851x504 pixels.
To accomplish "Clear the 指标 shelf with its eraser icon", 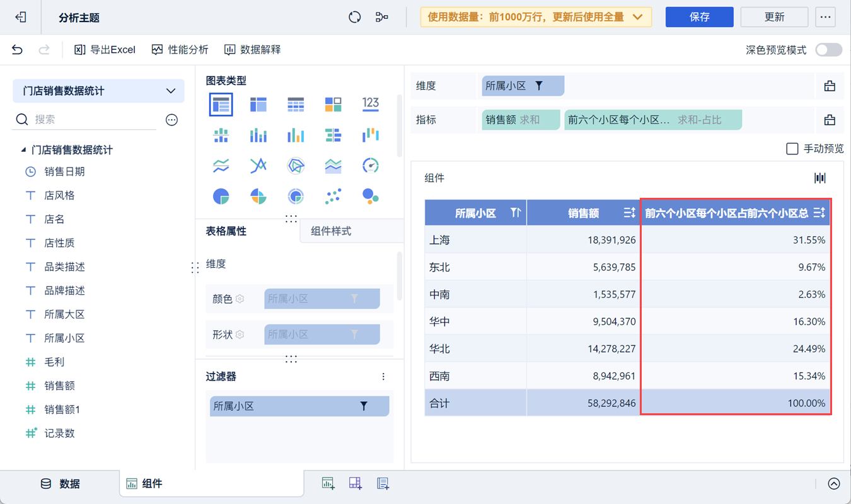I will (x=830, y=120).
